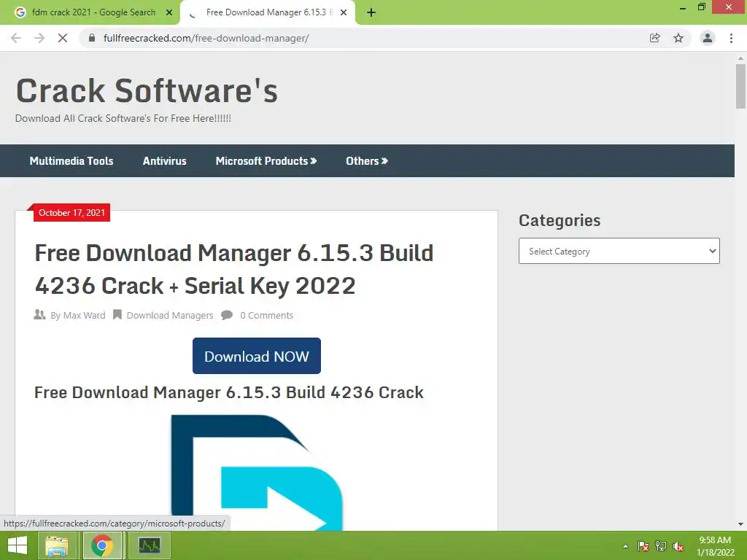The height and width of the screenshot is (560, 747).
Task: Open Chrome three-dot menu
Action: click(x=731, y=38)
